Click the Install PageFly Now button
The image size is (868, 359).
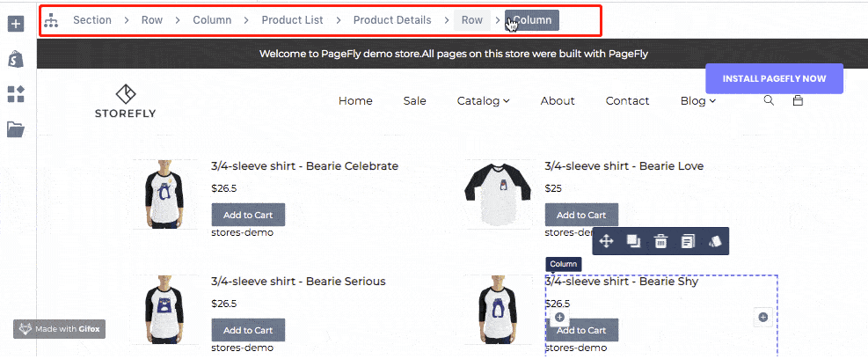coord(774,78)
